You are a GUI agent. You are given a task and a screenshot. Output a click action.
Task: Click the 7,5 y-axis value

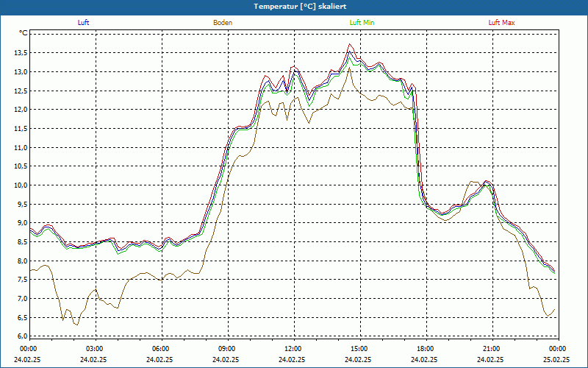point(23,280)
